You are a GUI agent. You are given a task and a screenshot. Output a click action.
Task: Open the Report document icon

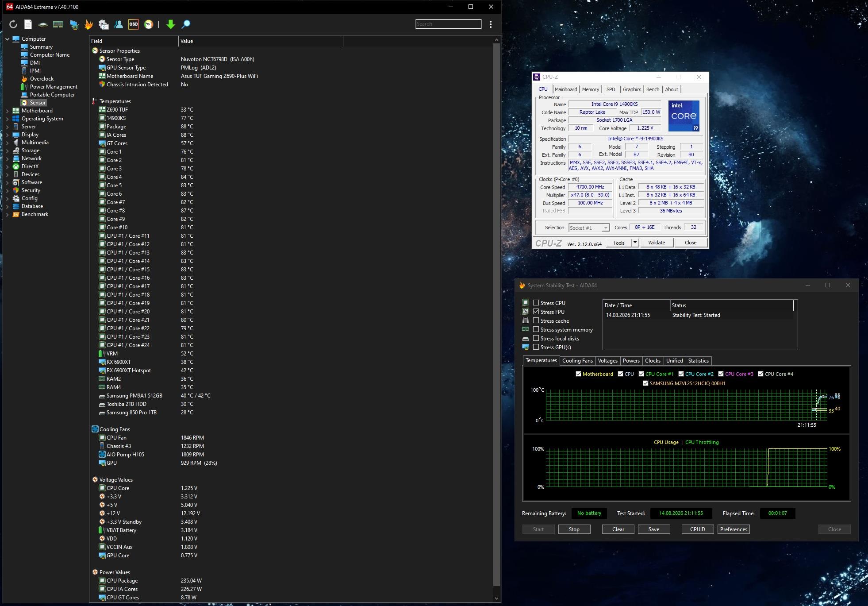[28, 24]
